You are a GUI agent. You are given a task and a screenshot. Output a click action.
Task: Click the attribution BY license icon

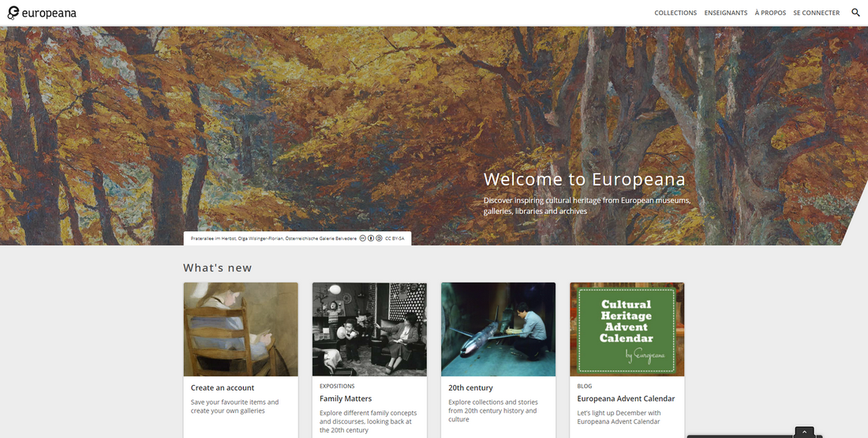[371, 238]
